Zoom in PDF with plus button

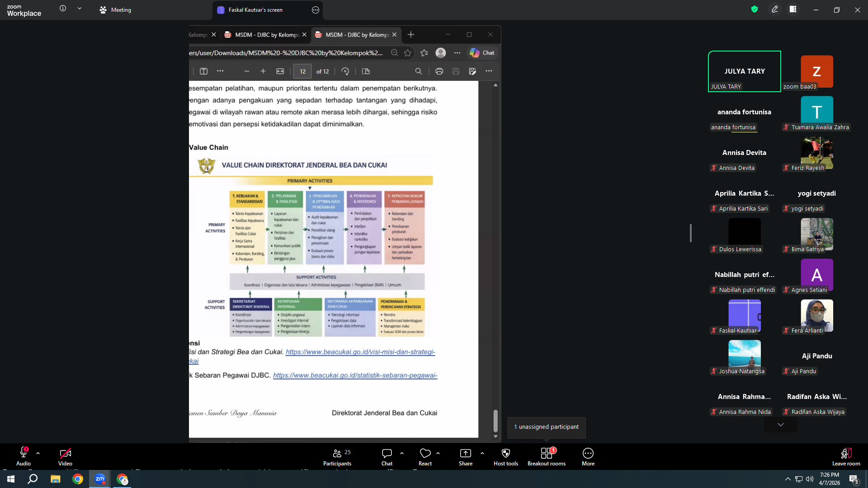point(263,71)
